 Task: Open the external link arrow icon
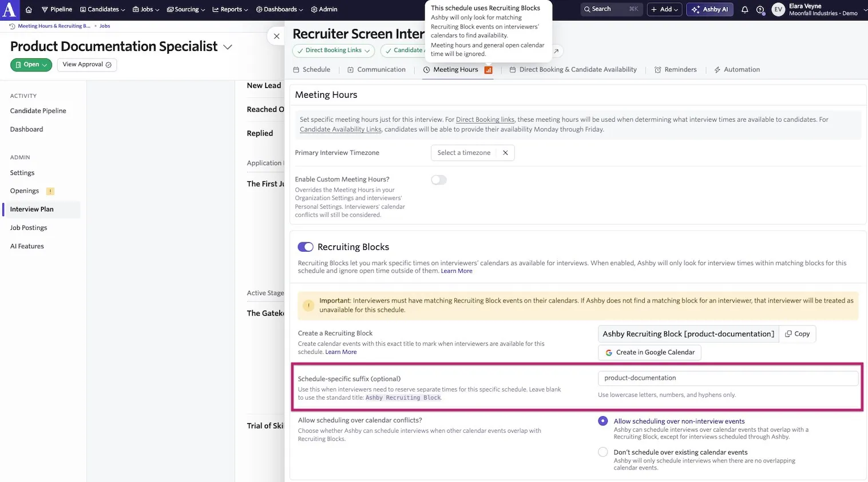556,51
